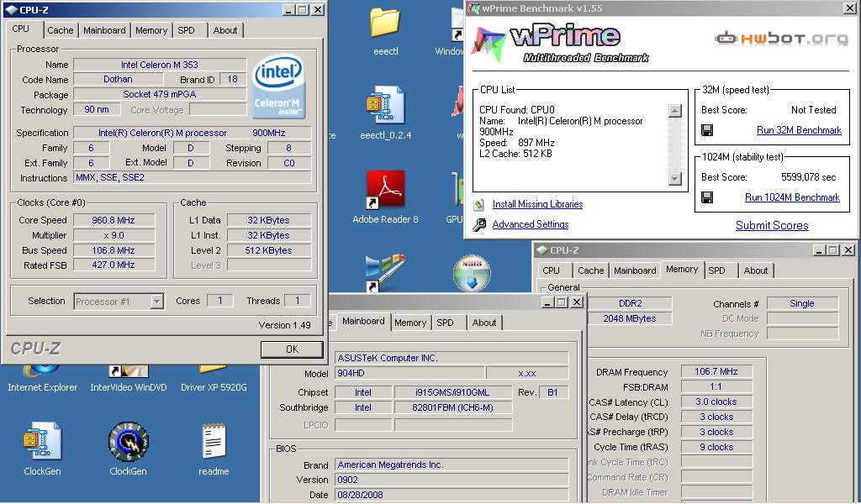Click the memory size 2048 MBytes value
Image resolution: width=861 pixels, height=504 pixels.
coord(629,318)
